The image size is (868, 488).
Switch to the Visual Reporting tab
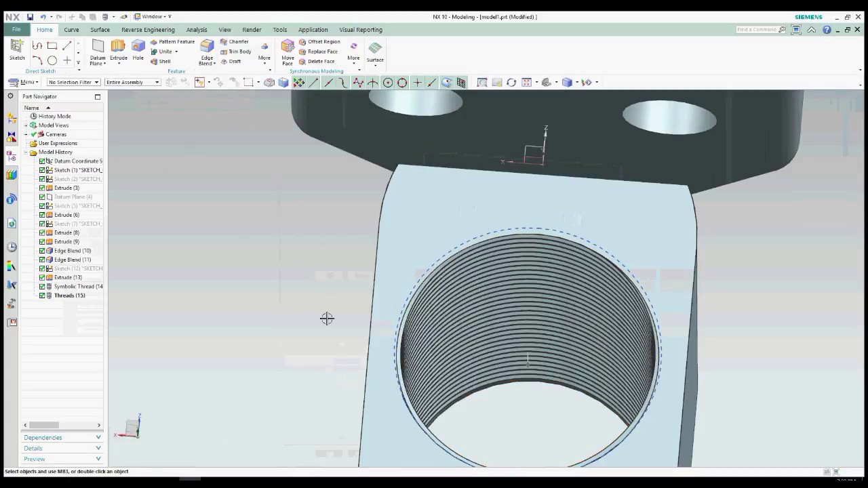coord(361,30)
